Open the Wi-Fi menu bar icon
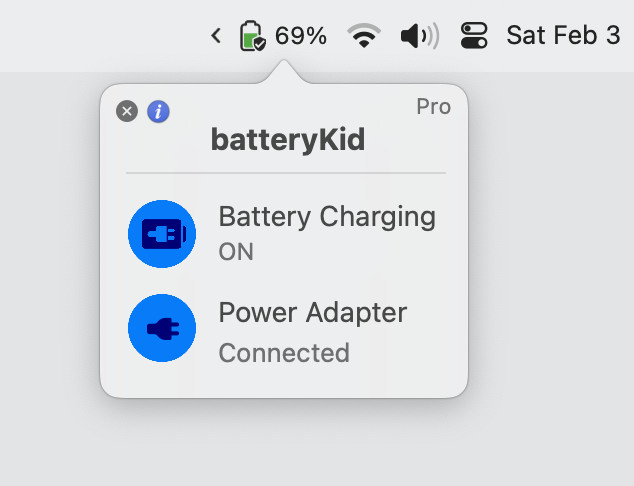The image size is (634, 486). (364, 36)
